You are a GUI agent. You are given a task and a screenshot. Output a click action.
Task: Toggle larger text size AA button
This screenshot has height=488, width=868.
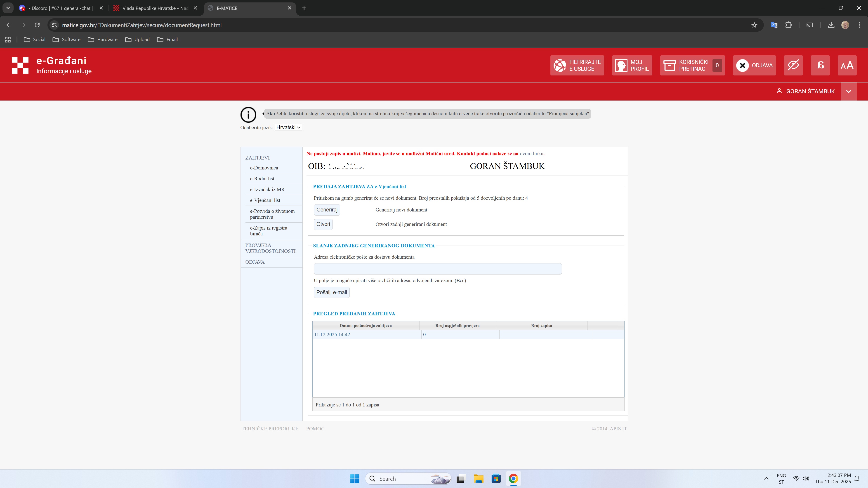click(847, 65)
